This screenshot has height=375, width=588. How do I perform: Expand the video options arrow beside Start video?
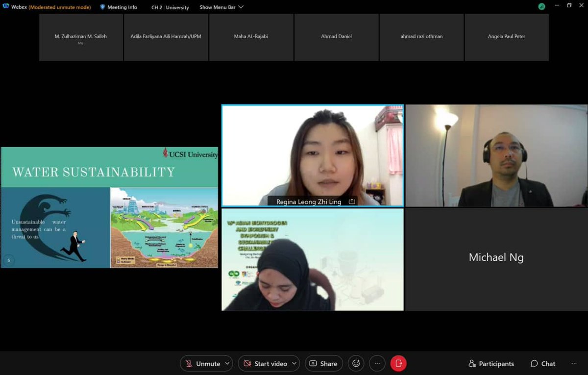[294, 363]
